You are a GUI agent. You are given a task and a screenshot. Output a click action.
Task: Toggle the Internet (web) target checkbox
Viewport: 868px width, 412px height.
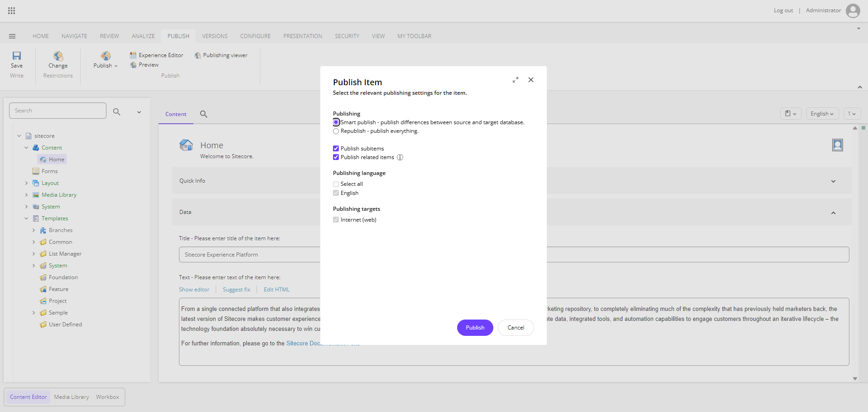336,220
